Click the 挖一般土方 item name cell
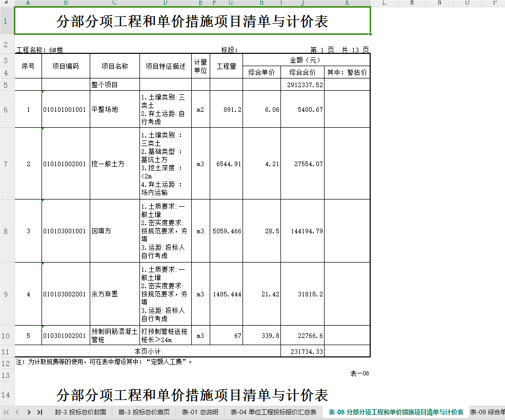505x420 pixels. click(x=115, y=164)
